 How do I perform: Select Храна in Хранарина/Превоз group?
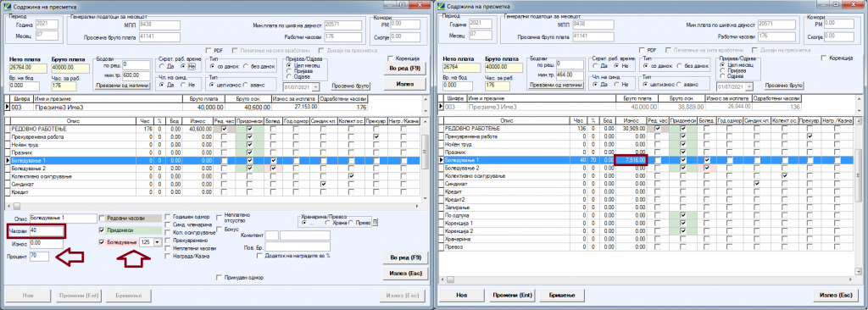[328, 223]
